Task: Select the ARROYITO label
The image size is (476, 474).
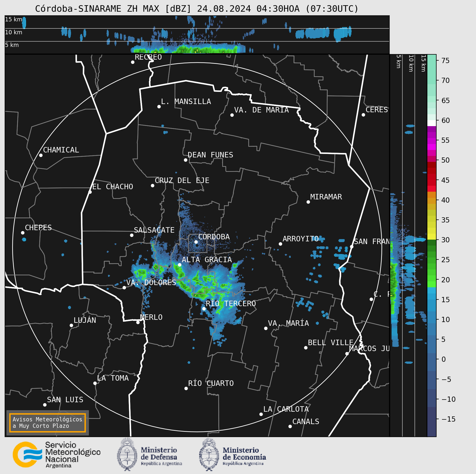Action: pos(301,239)
